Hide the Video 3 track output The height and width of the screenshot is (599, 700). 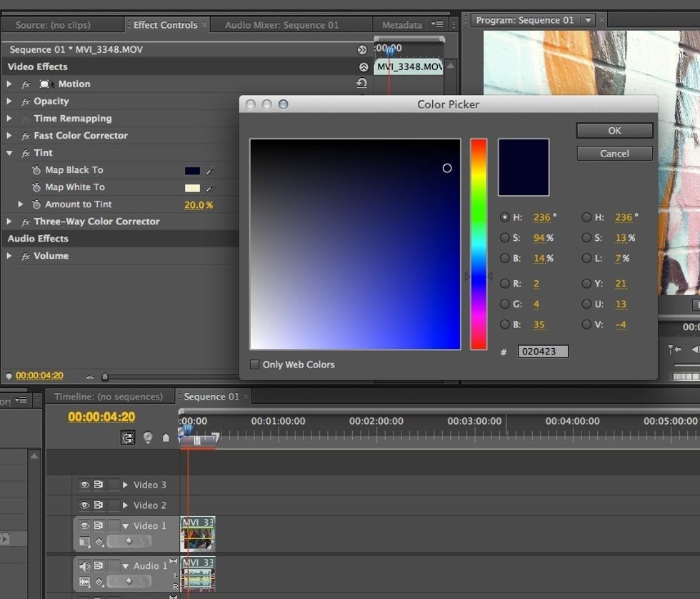[x=84, y=485]
